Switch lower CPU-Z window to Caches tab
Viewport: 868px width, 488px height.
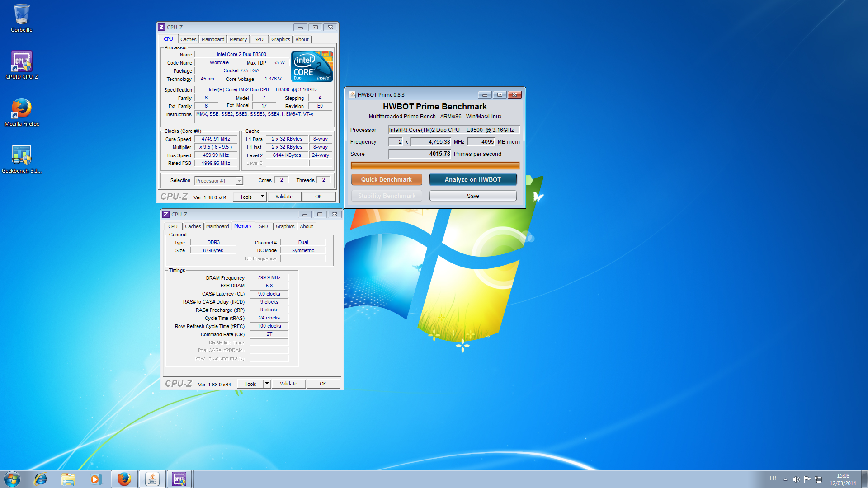click(x=193, y=226)
